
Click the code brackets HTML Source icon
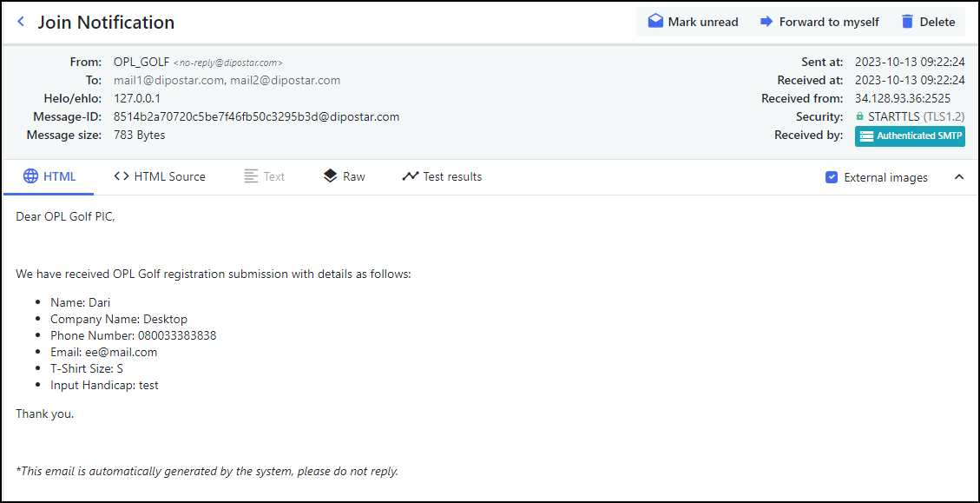point(122,176)
